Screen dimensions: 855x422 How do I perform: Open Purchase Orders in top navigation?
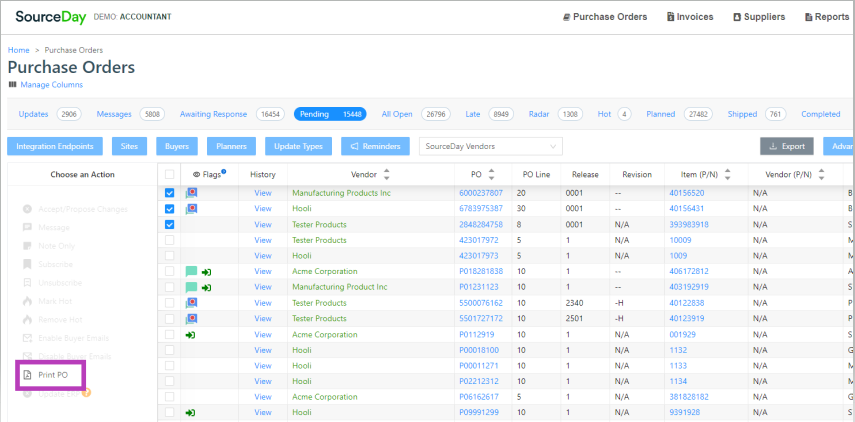(605, 17)
